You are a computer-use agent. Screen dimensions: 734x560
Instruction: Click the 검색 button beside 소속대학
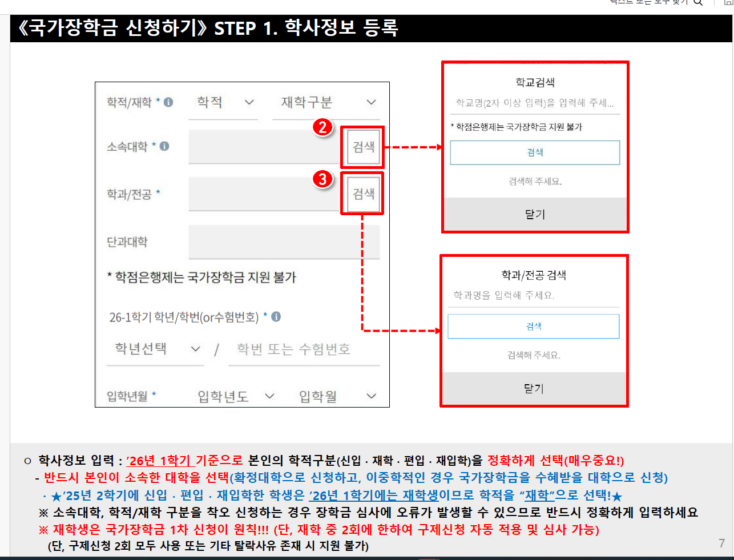(362, 147)
